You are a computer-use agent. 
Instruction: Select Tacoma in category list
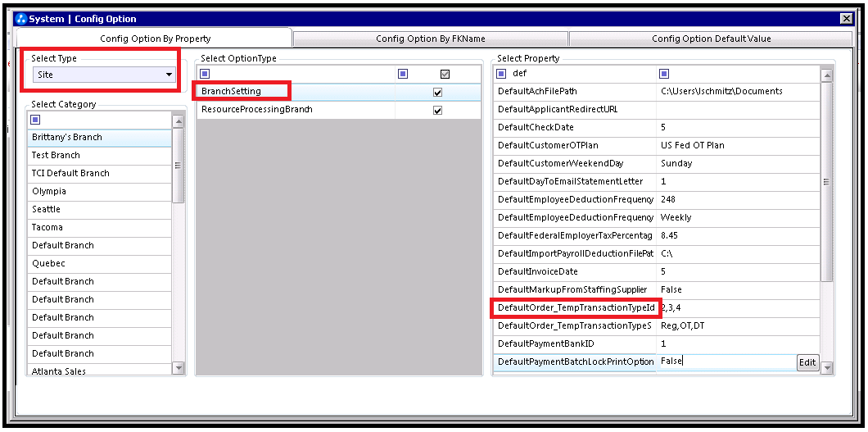(x=100, y=228)
